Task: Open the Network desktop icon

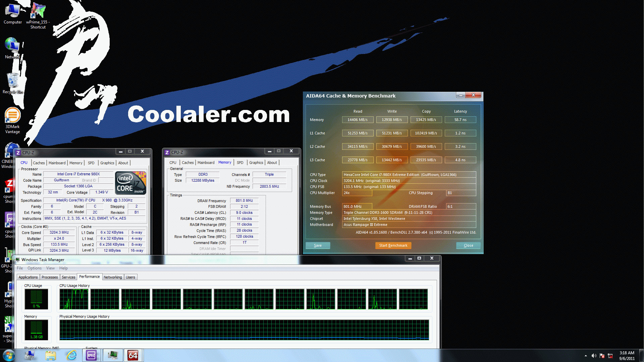Action: click(12, 48)
